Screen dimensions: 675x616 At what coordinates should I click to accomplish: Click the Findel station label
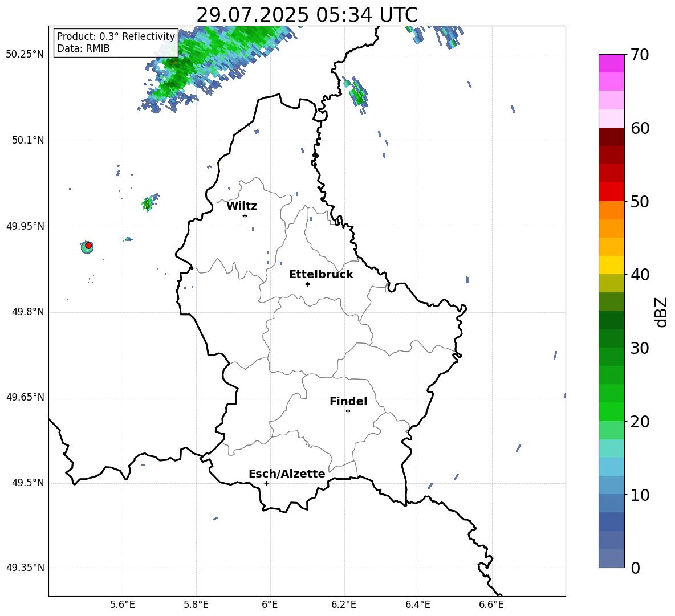click(348, 401)
